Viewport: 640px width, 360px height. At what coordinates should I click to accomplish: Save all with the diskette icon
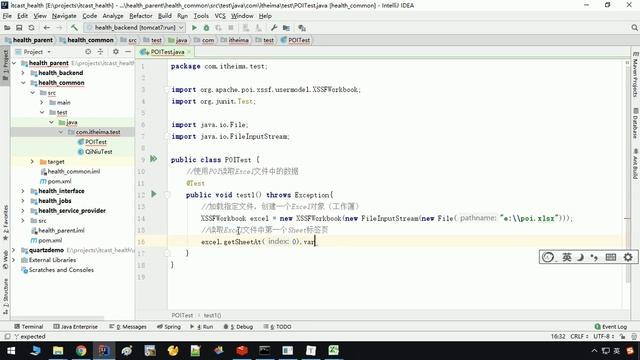coord(19,28)
